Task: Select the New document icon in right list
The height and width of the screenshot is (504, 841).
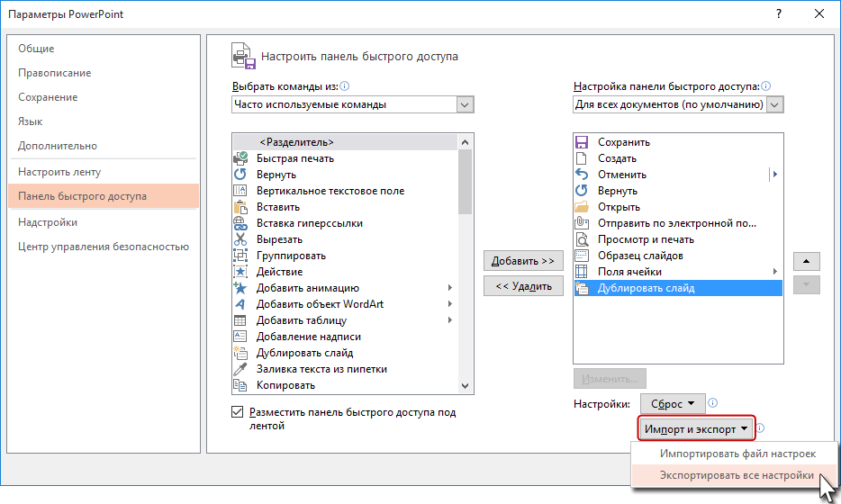Action: coord(582,158)
